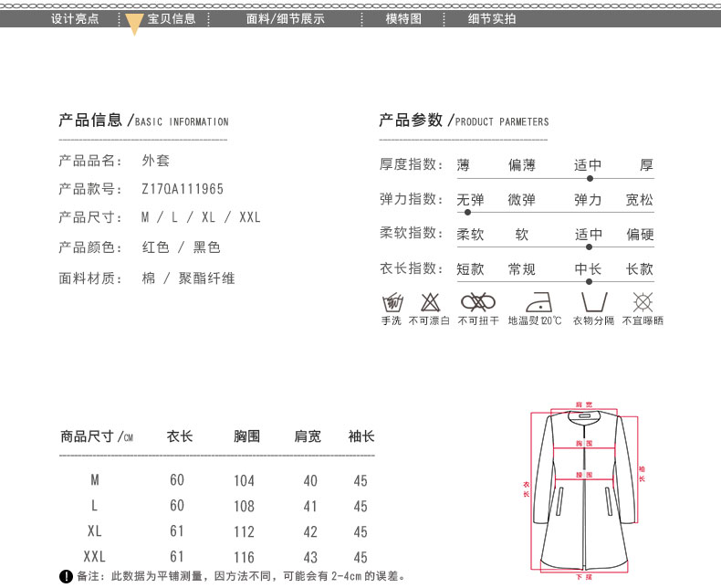Click the 柔软指数 slider dot under 适中
The image size is (721, 588).
(x=590, y=247)
